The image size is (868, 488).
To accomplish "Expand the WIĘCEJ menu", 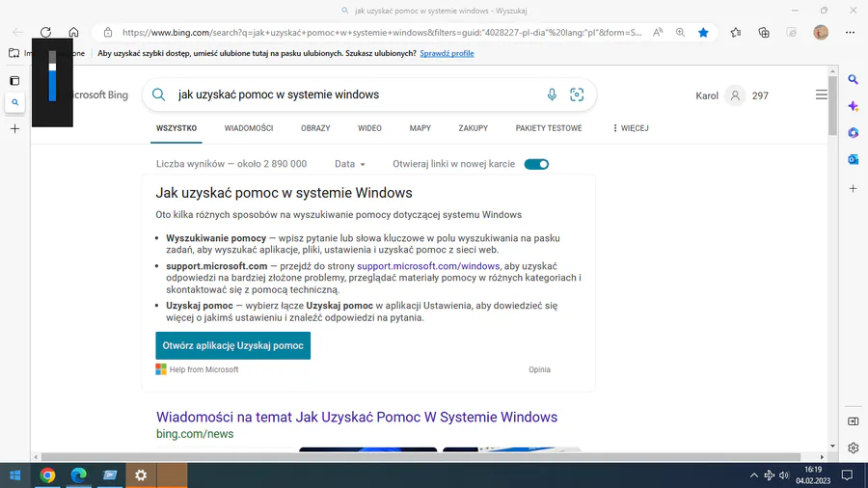I will click(x=631, y=128).
